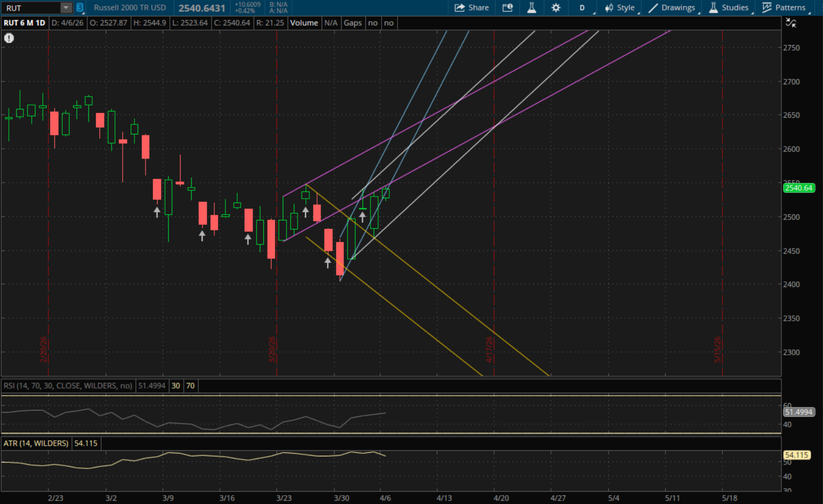Open the Style menu

(620, 8)
